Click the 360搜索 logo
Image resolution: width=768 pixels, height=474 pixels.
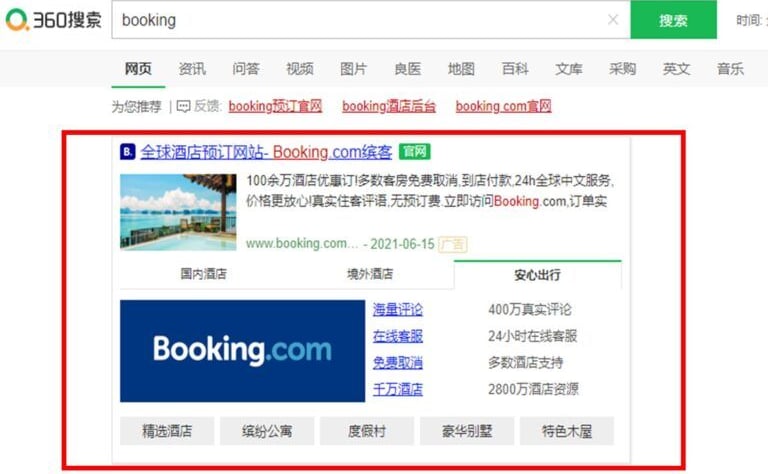coord(53,20)
